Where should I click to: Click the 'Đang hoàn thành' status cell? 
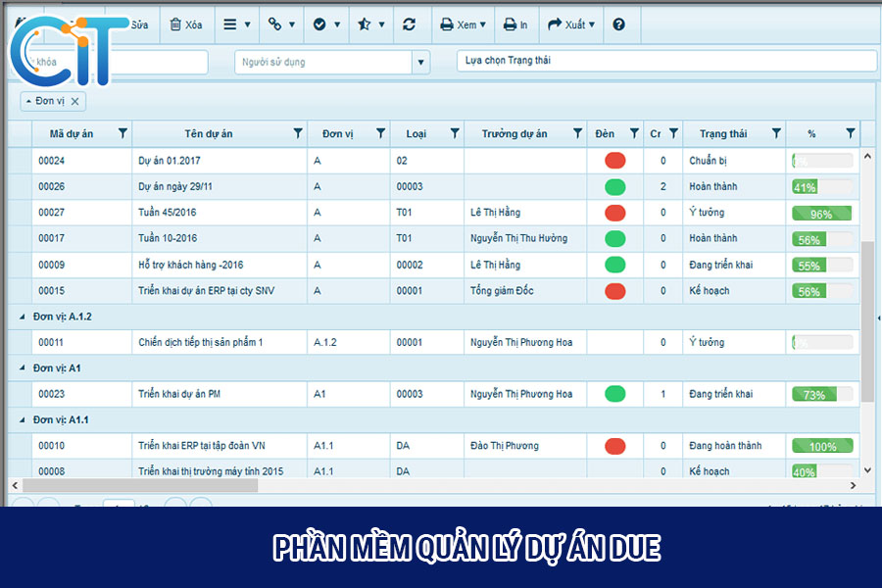click(x=725, y=446)
